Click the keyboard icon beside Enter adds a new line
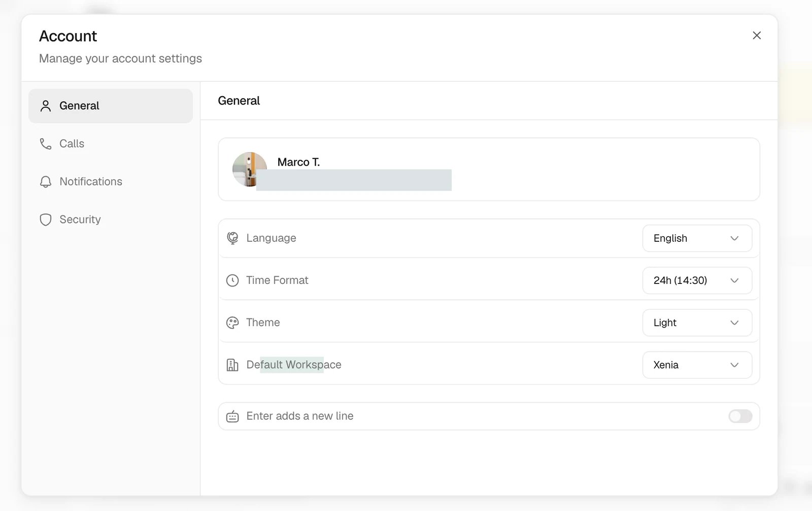 [232, 417]
